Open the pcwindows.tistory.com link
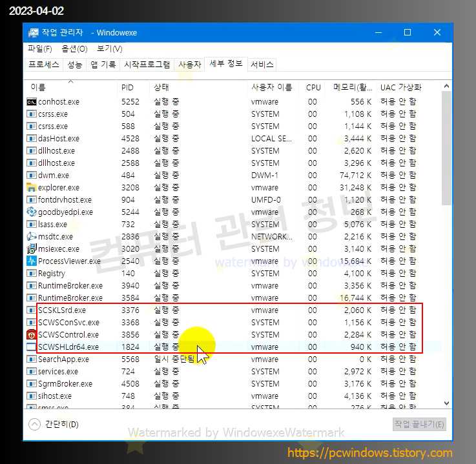476x464 pixels. point(369,453)
